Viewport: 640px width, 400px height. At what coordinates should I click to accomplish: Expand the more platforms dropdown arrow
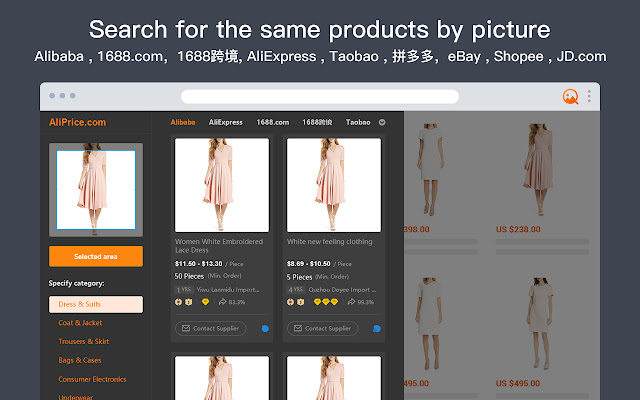[x=382, y=122]
